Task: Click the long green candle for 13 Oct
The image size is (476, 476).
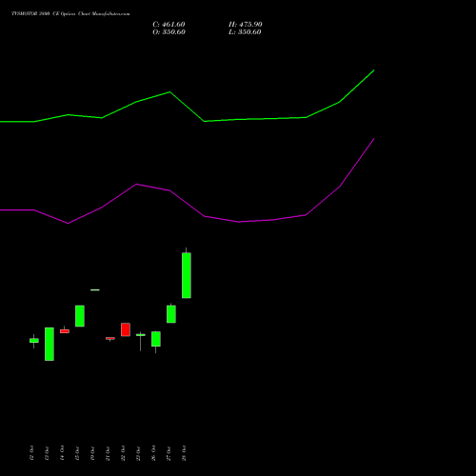Action: 50,344
